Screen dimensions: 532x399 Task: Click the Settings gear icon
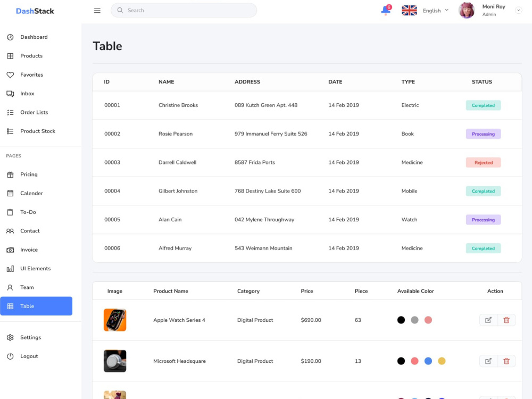click(10, 338)
